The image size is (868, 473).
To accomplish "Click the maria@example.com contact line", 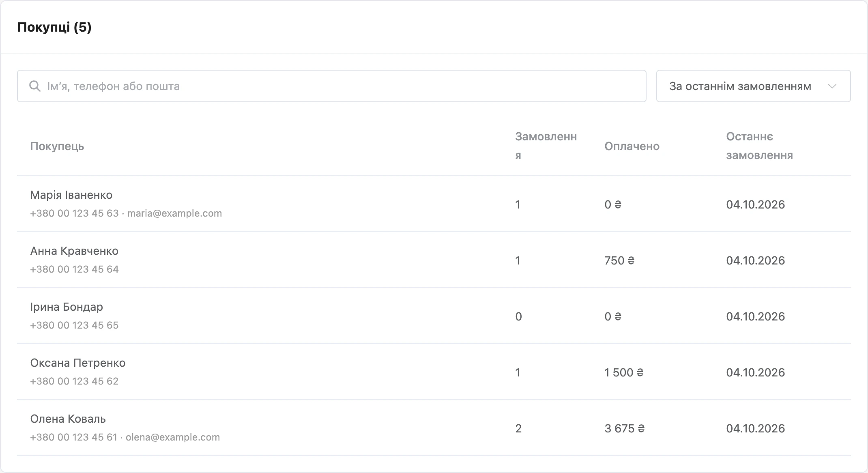I will point(126,213).
